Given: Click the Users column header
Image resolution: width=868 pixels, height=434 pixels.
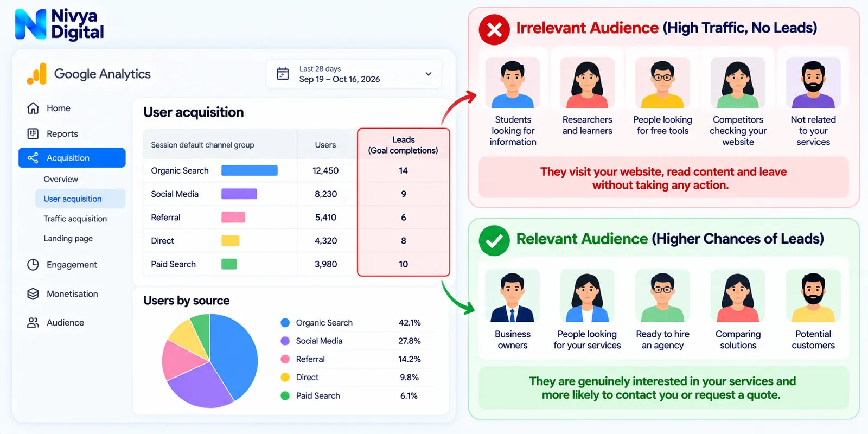Looking at the screenshot, I should click(325, 145).
